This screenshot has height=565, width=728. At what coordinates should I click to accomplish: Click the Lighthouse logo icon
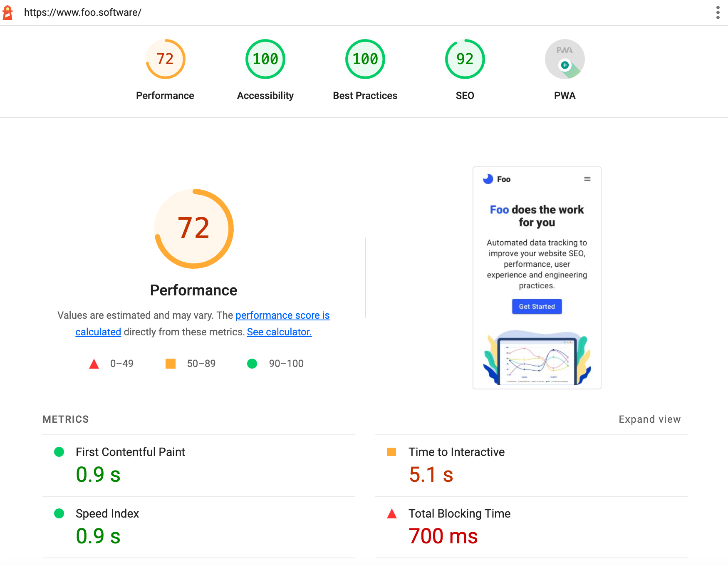click(x=8, y=12)
